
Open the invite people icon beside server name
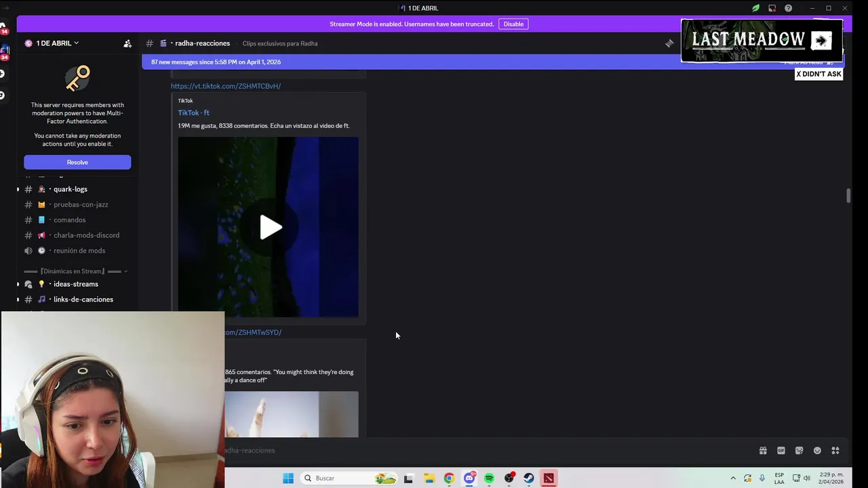(127, 43)
